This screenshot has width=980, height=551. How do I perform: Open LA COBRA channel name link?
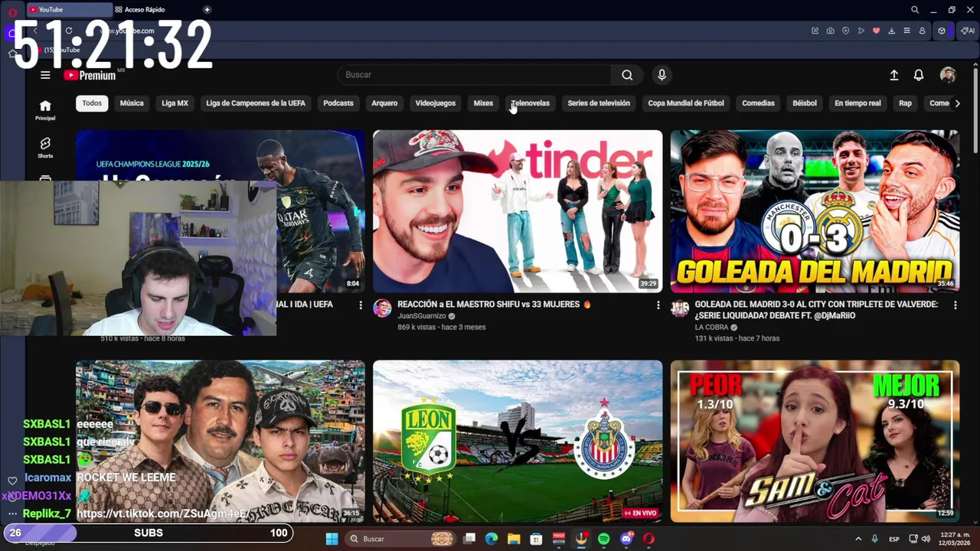tap(711, 328)
